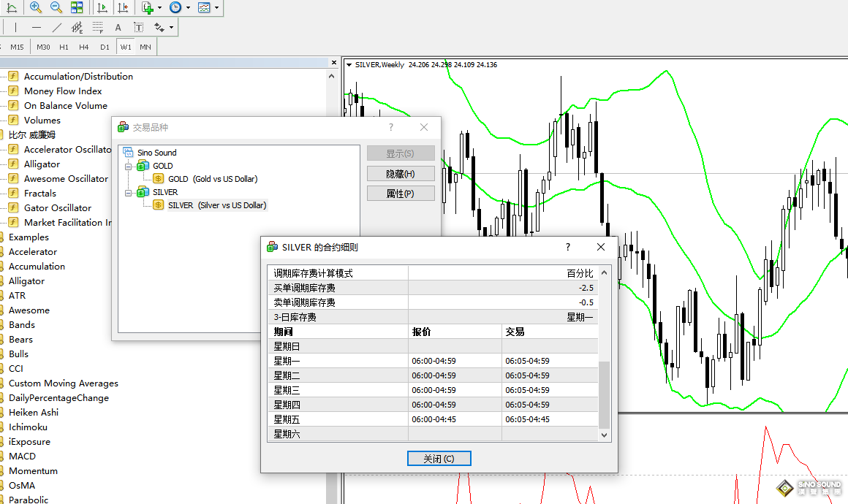Click the 关闭(C) close button
Screen dimensions: 848x504
pyautogui.click(x=439, y=459)
